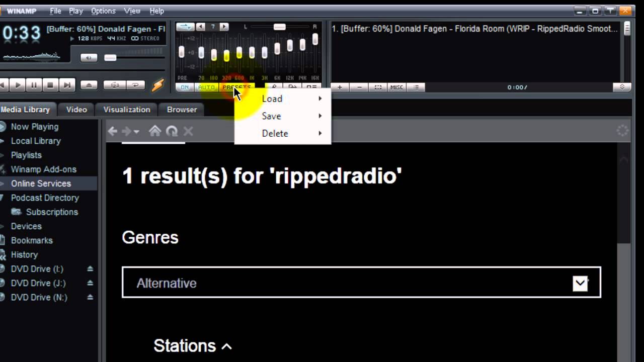Screen dimensions: 644x362
Task: Open the Load submenu
Action: click(x=283, y=99)
